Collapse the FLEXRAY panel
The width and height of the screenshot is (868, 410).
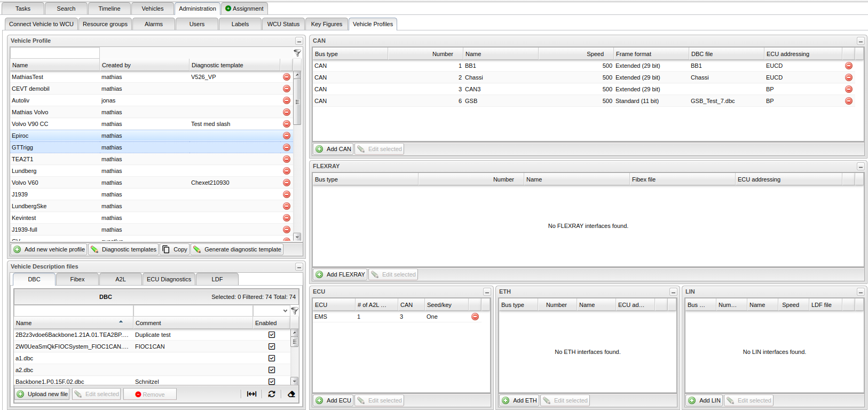[x=861, y=167]
